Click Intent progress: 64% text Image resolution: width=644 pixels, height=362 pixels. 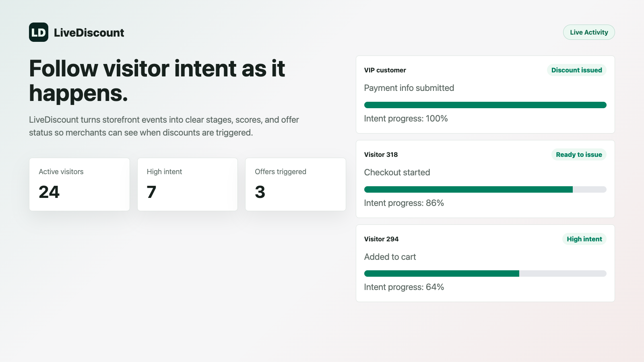(x=404, y=287)
